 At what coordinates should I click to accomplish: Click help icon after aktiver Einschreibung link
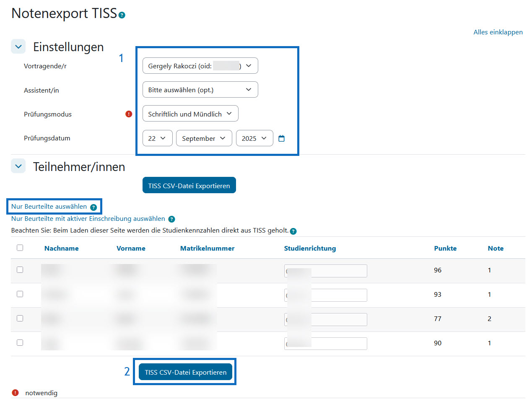171,219
